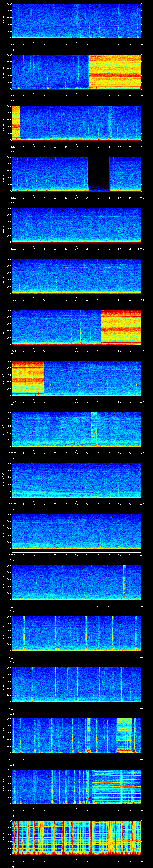Screen dimensions: 153x868
Task: Click the '17:30:00' start time label
Action: [12, 810]
